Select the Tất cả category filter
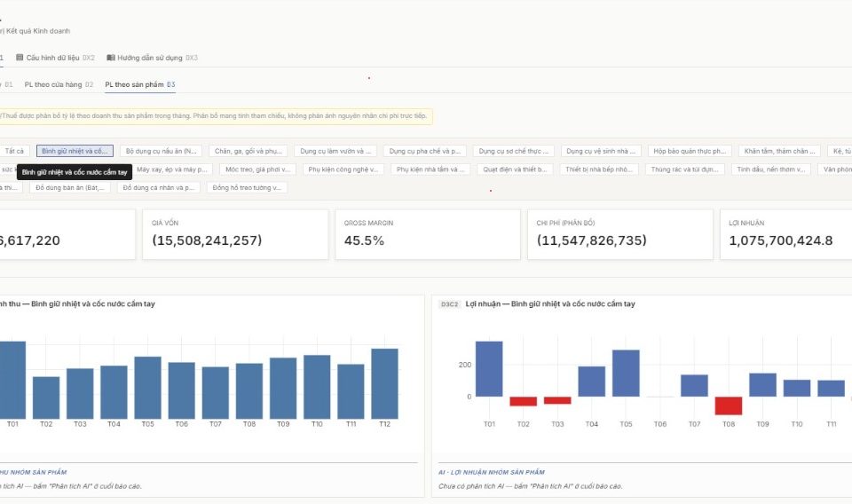The image size is (852, 504). click(x=14, y=151)
